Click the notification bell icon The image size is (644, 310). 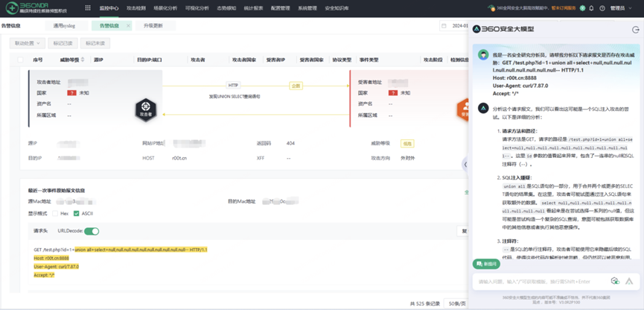pos(592,8)
